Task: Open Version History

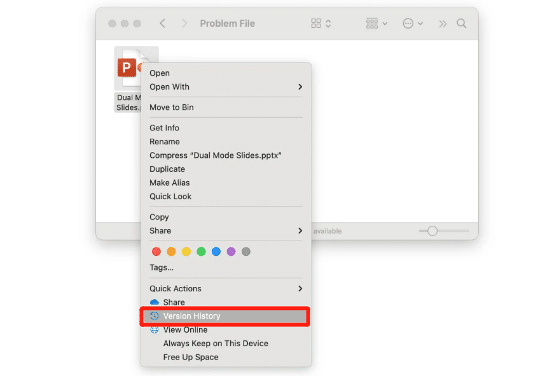Action: click(226, 316)
